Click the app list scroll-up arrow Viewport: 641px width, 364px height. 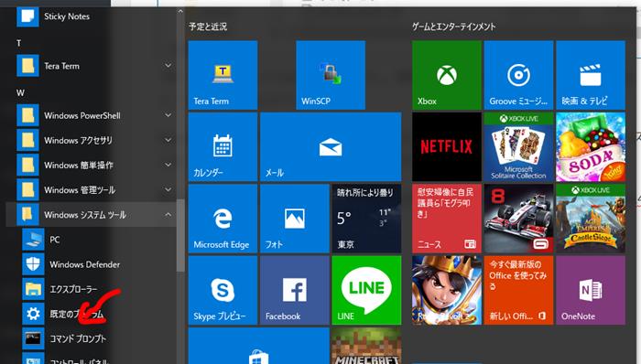180,11
